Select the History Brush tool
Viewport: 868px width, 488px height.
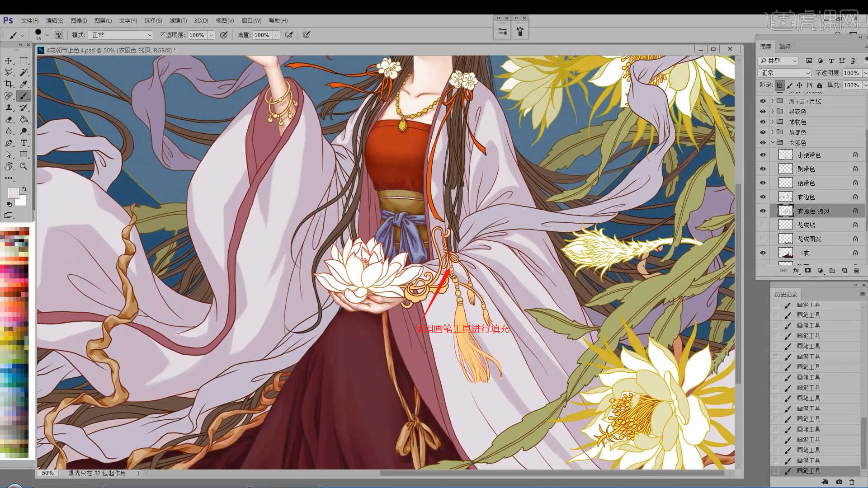24,108
